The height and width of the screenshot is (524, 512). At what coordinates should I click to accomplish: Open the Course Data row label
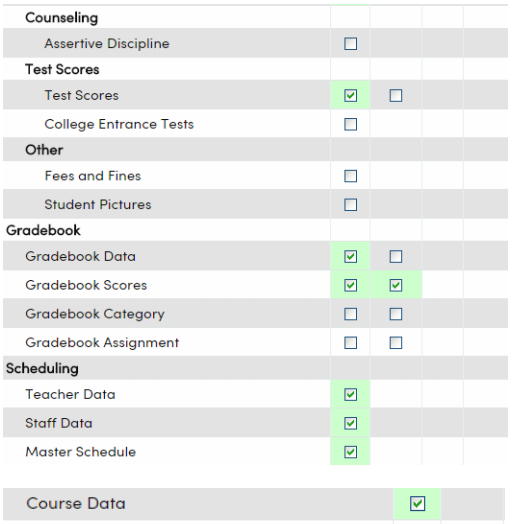pyautogui.click(x=76, y=504)
